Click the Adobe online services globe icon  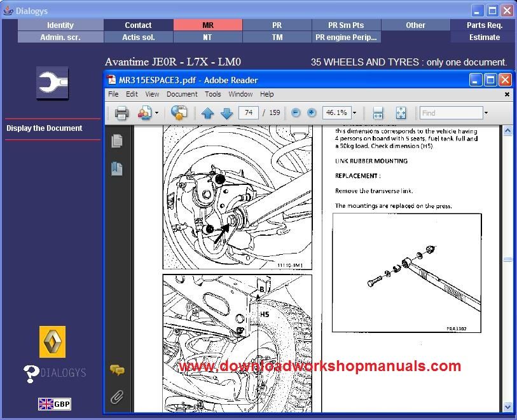pos(179,112)
